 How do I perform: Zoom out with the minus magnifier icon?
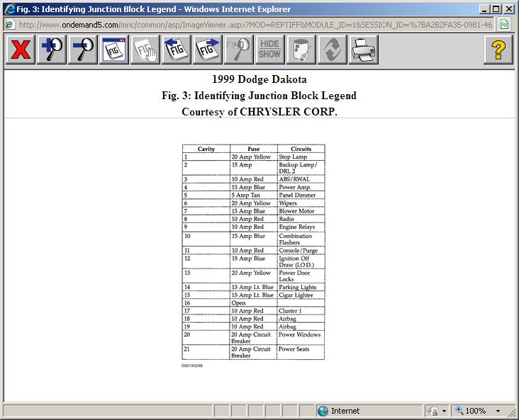pos(83,50)
